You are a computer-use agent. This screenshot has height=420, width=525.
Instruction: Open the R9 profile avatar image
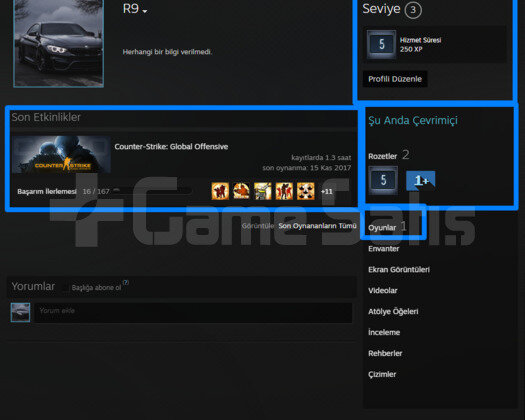click(x=59, y=43)
